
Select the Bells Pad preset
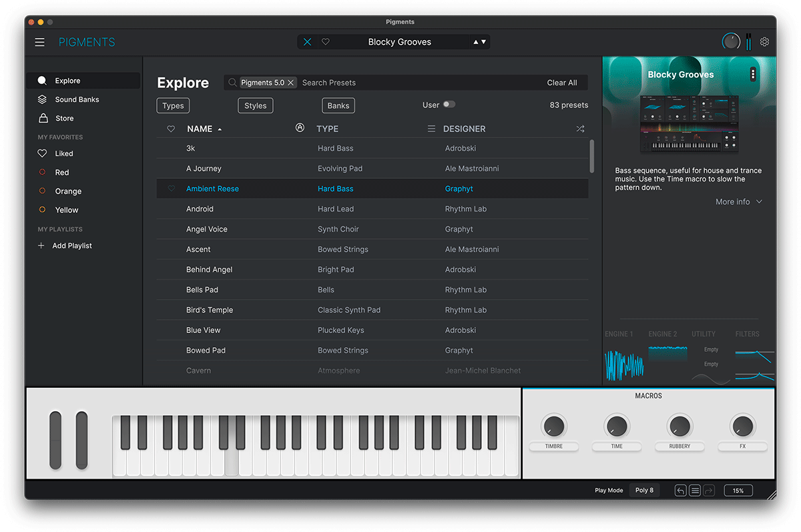click(x=372, y=290)
